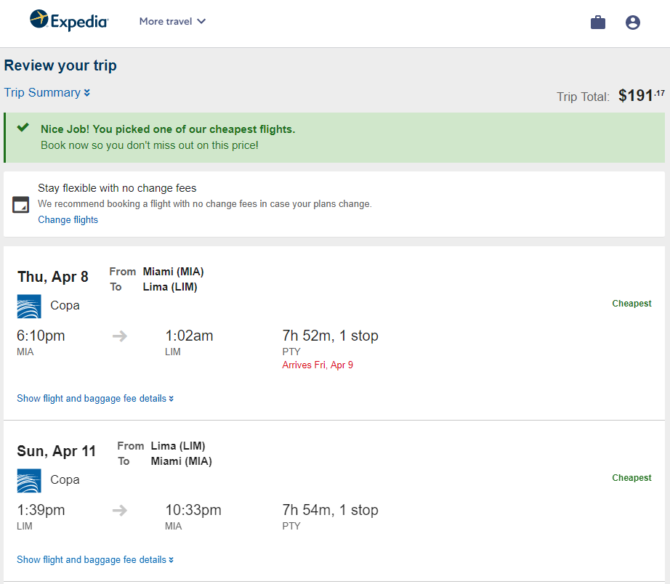Image resolution: width=670 pixels, height=584 pixels.
Task: Click the Copa logo for the Lima to Miami flight
Action: coord(29,481)
